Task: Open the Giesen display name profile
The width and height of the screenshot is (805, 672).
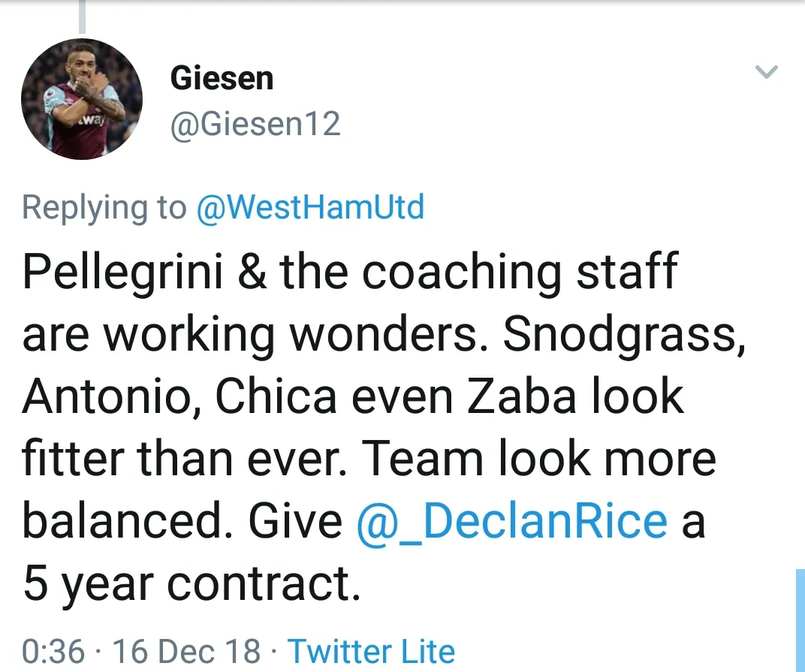Action: [x=222, y=78]
